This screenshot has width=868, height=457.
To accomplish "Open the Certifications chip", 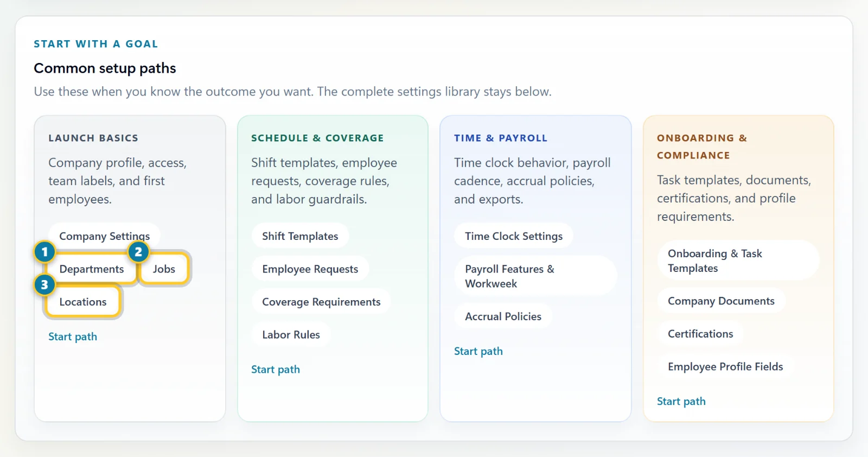I will point(700,334).
